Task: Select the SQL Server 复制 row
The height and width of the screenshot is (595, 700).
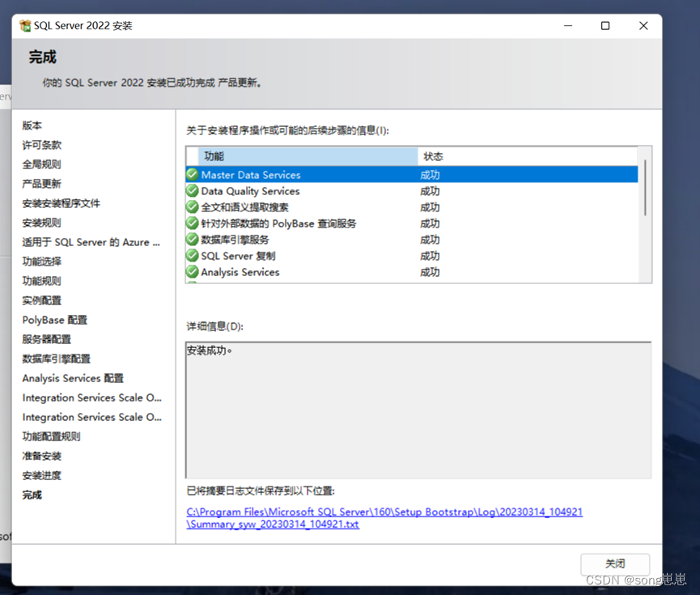Action: click(x=412, y=256)
